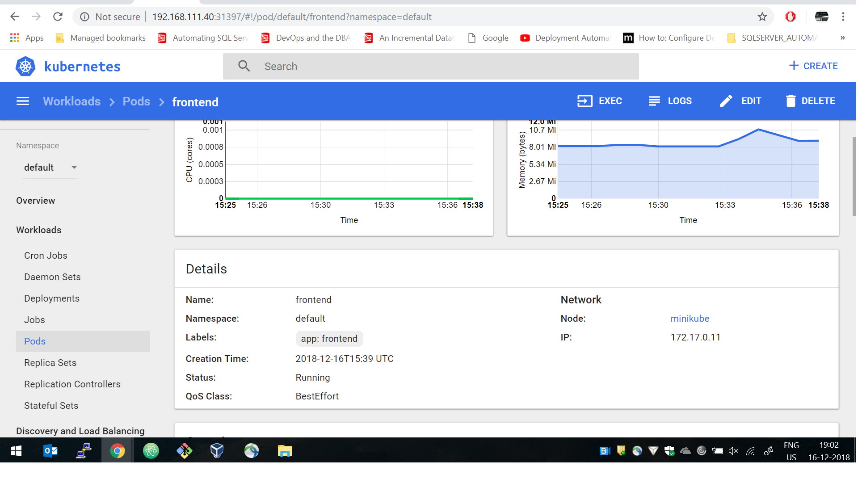This screenshot has width=858, height=504.
Task: Reload the page in browser
Action: click(x=58, y=17)
